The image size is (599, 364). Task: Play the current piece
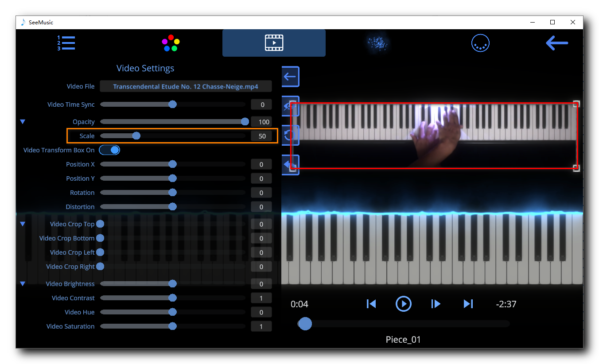[x=404, y=304]
